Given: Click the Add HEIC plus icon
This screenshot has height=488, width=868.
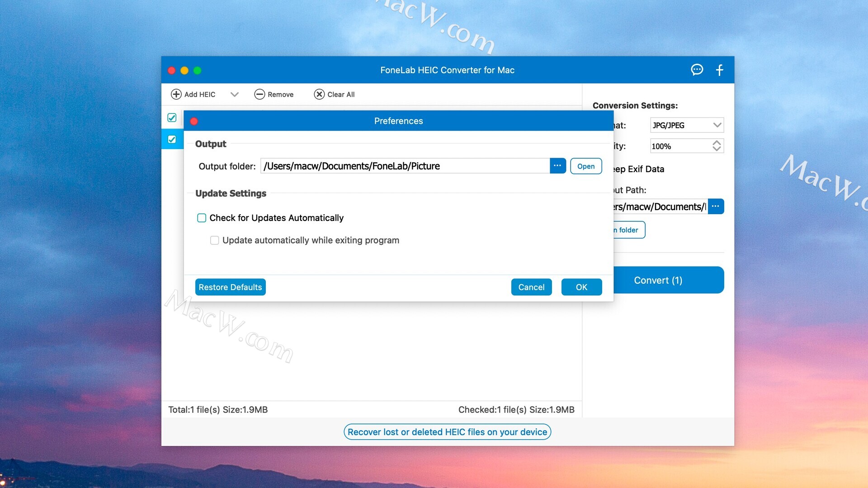Looking at the screenshot, I should (x=176, y=94).
